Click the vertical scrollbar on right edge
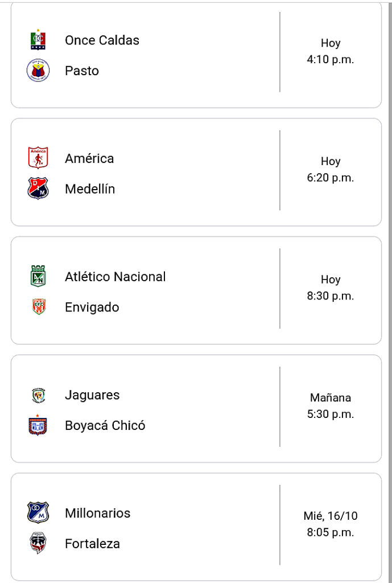 tap(390, 291)
